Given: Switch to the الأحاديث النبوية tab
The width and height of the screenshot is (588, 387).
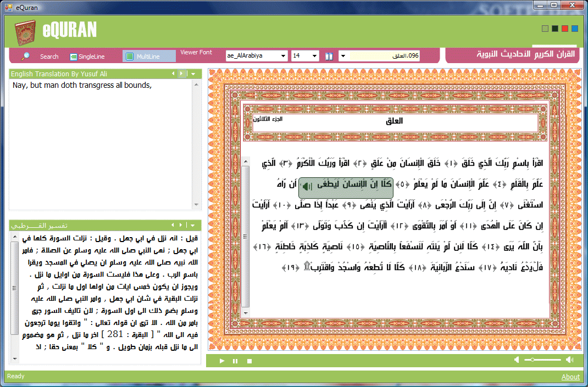Looking at the screenshot, I should point(504,54).
